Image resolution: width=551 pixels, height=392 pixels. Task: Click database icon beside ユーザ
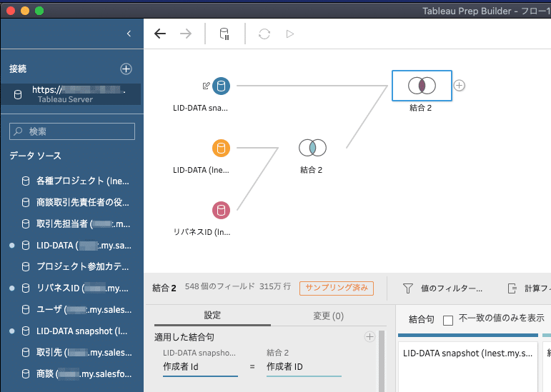(26, 309)
